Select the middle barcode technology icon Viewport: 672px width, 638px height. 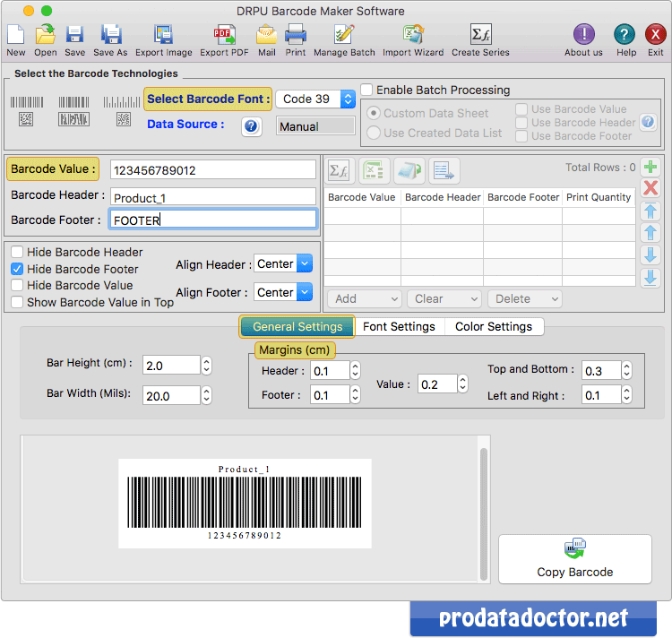(74, 111)
